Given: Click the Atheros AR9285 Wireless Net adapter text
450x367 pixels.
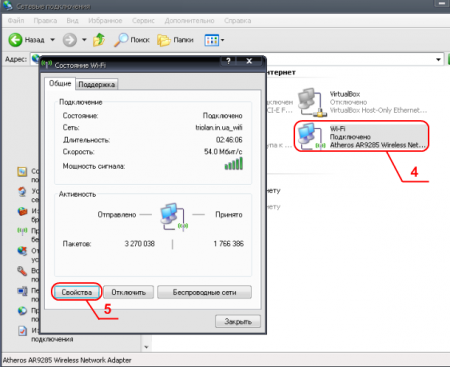Looking at the screenshot, I should coord(378,145).
